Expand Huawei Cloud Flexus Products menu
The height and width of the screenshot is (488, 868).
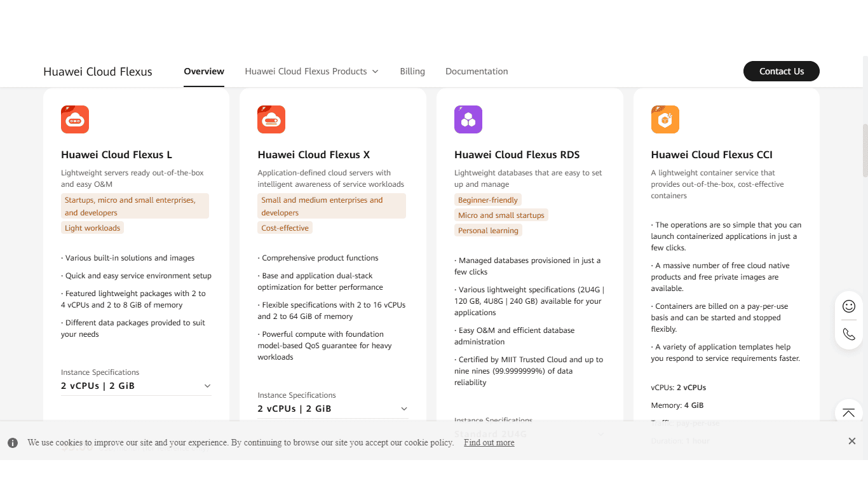311,71
